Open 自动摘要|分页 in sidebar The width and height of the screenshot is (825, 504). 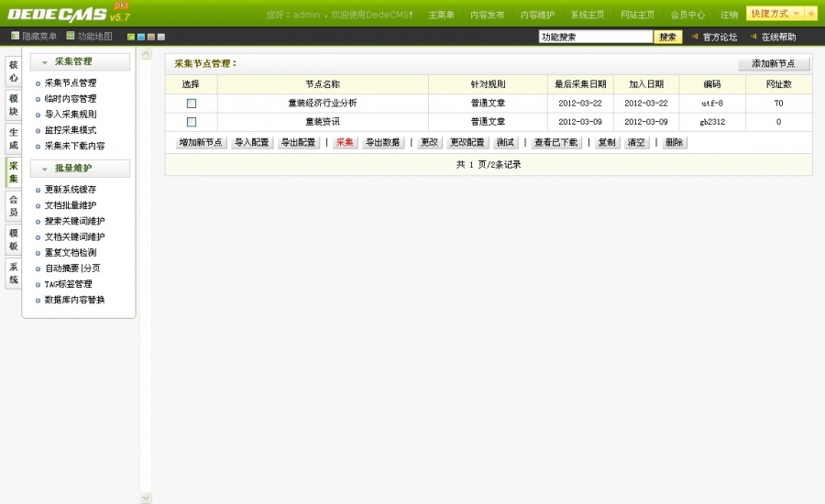(72, 268)
